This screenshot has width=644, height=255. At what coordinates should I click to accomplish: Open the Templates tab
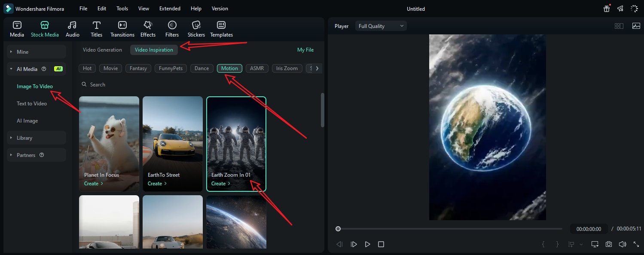pyautogui.click(x=221, y=29)
